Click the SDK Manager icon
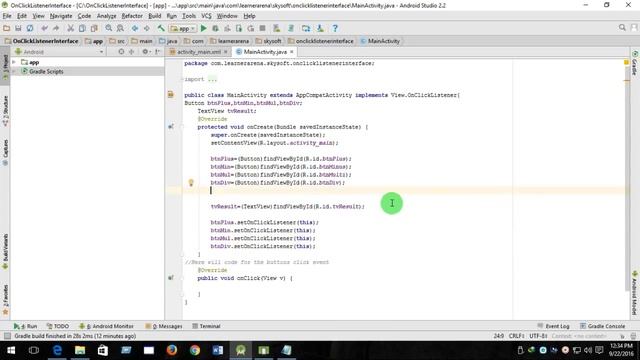Image resolution: width=640 pixels, height=360 pixels. 320,28
